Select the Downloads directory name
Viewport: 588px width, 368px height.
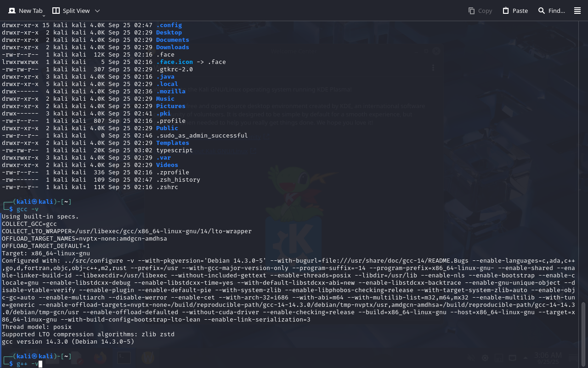(172, 47)
